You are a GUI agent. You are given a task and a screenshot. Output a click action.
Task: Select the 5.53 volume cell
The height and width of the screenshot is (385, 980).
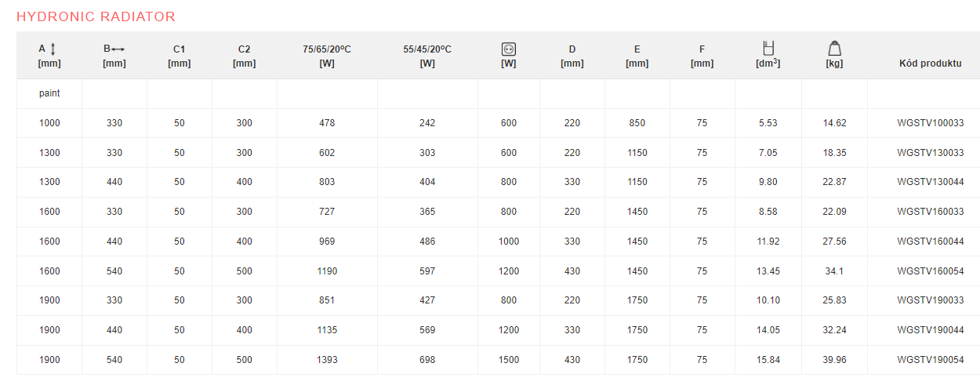point(768,123)
